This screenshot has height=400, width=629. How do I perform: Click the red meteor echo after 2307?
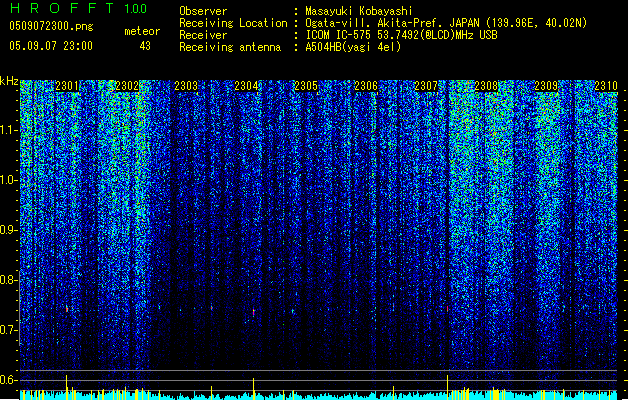pyautogui.click(x=447, y=308)
